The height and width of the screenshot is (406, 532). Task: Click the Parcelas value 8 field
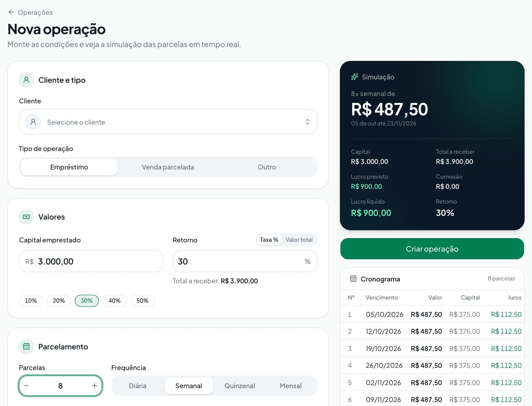coord(60,386)
